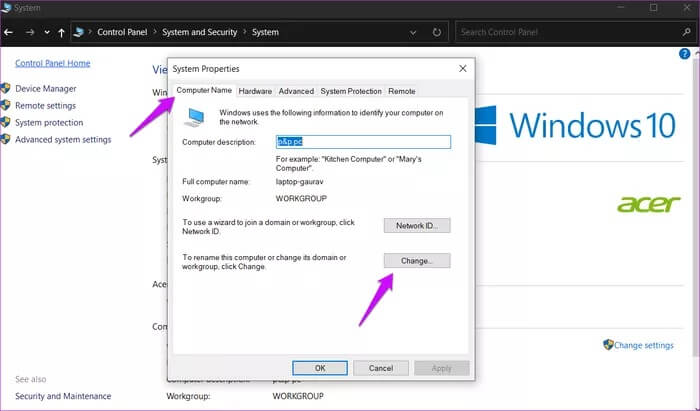Click the Change settings link
Image resolution: width=700 pixels, height=411 pixels.
tap(643, 345)
